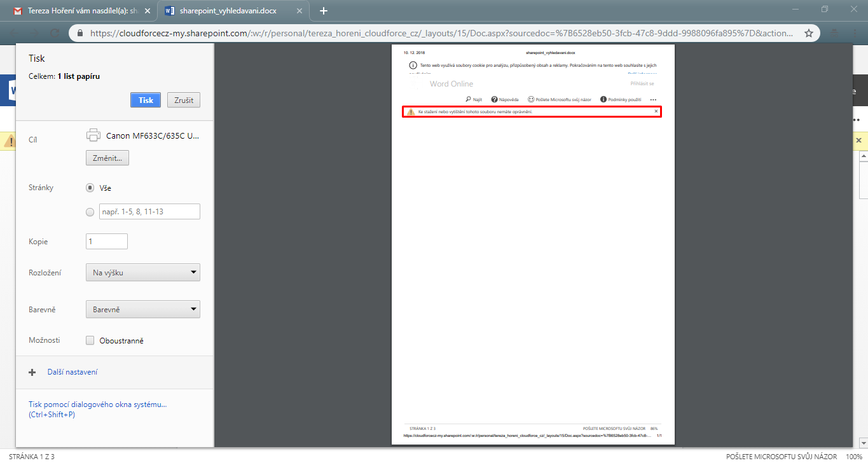
Task: Bookmark this page with star icon
Action: pos(809,33)
